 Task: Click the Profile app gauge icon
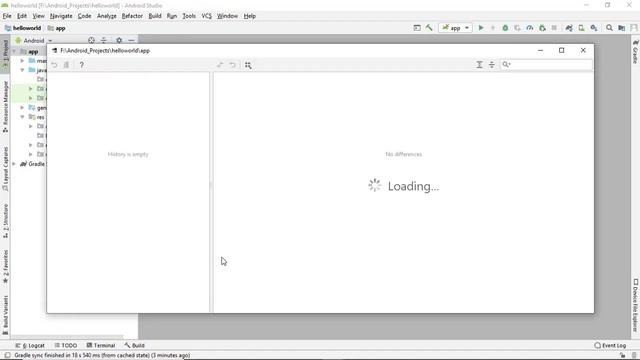point(530,28)
